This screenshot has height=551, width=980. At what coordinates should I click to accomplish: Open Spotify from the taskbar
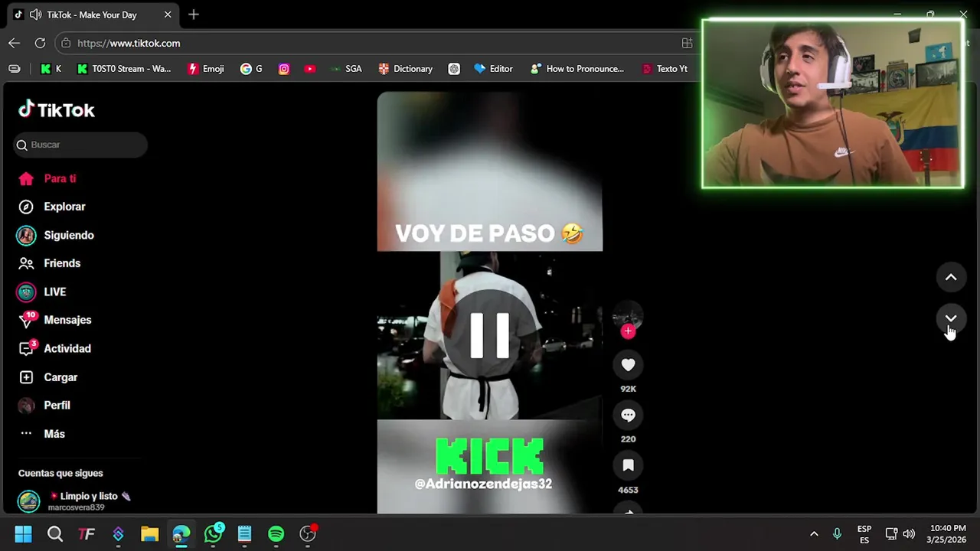coord(276,534)
